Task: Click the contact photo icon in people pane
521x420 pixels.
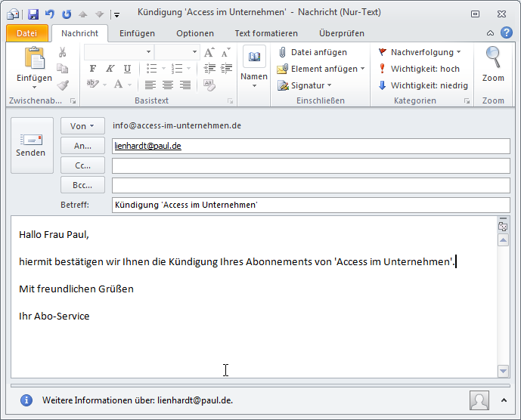Action: point(479,400)
